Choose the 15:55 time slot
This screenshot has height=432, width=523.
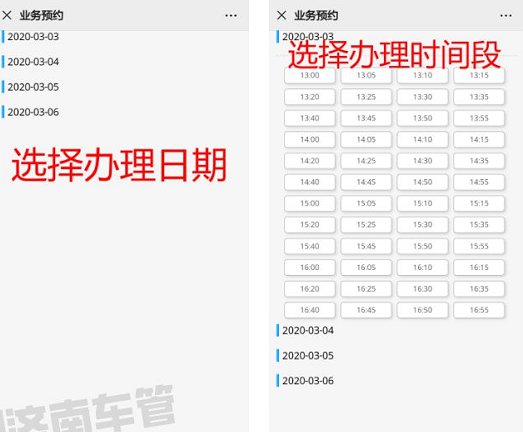(479, 246)
